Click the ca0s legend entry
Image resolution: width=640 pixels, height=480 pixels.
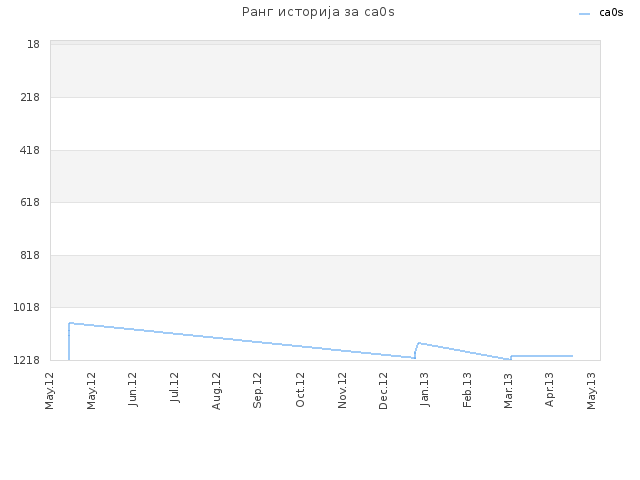(x=611, y=13)
